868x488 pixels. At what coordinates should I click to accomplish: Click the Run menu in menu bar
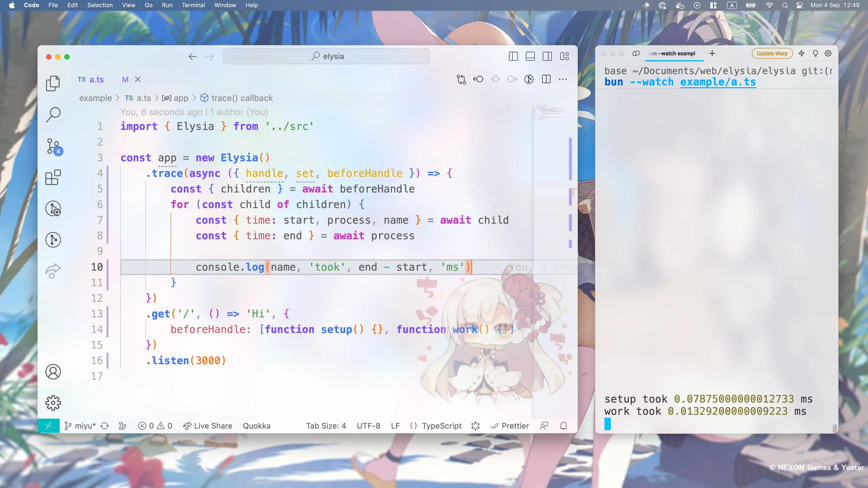167,5
